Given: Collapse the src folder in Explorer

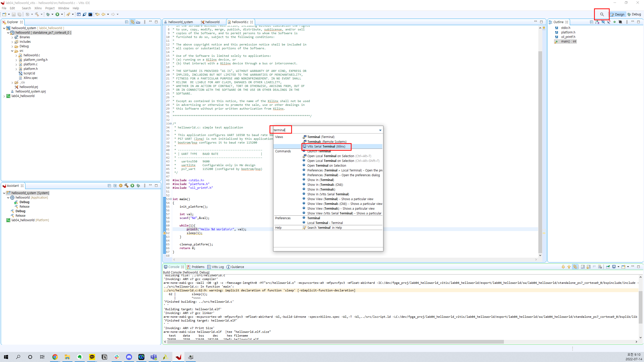Looking at the screenshot, I should click(x=12, y=51).
